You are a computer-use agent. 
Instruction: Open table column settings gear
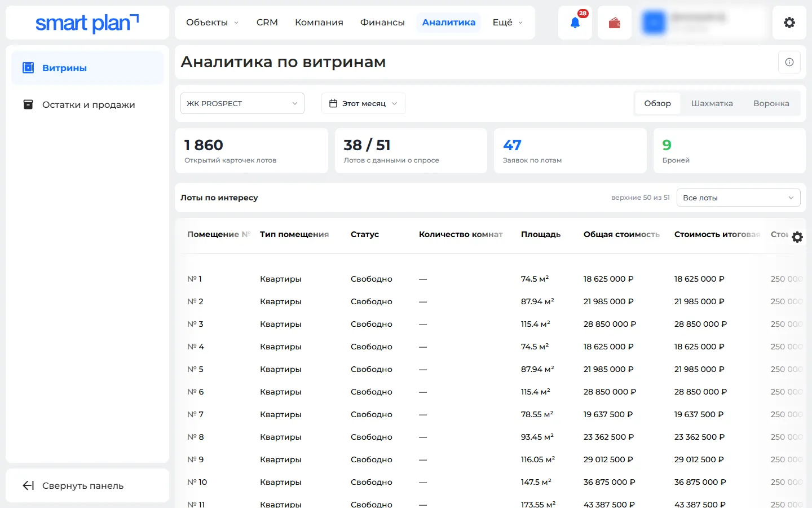pos(797,237)
